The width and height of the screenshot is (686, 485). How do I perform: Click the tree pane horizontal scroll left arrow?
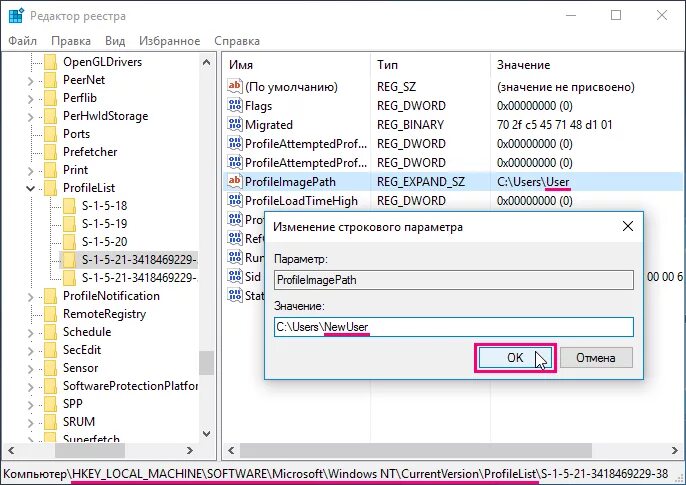pos(11,450)
